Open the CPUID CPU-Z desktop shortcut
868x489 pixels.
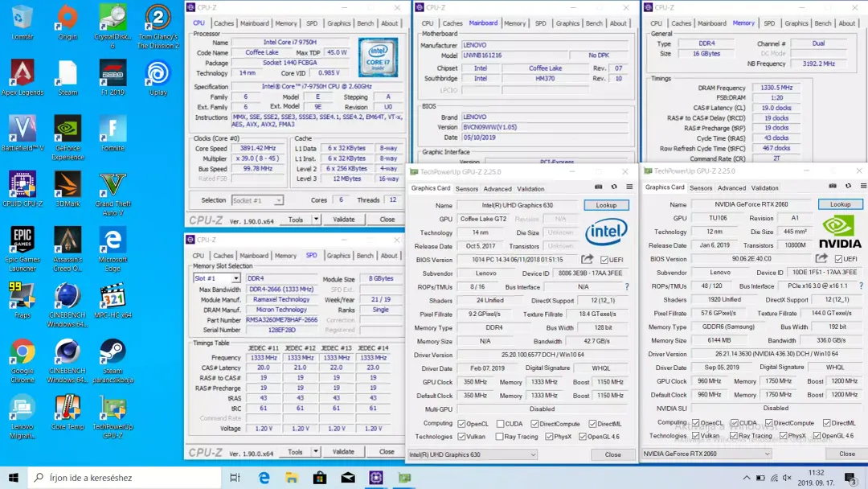pyautogui.click(x=23, y=189)
